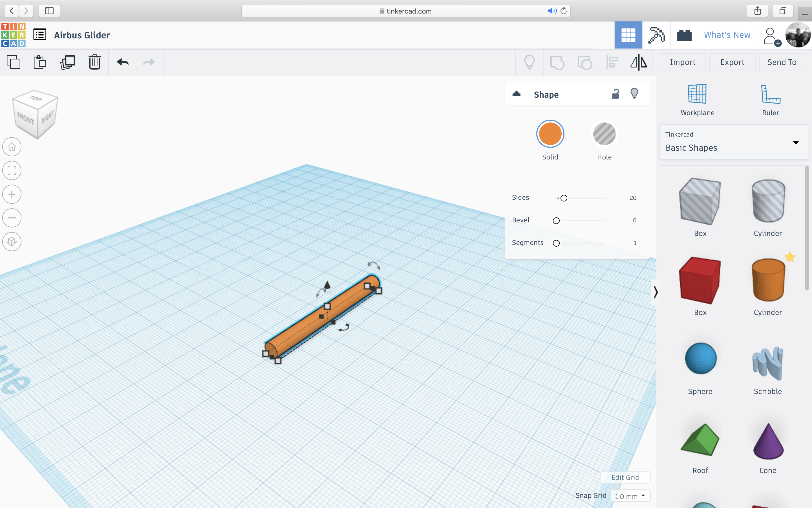812x508 pixels.
Task: Open a new Safari tab
Action: pyautogui.click(x=805, y=14)
